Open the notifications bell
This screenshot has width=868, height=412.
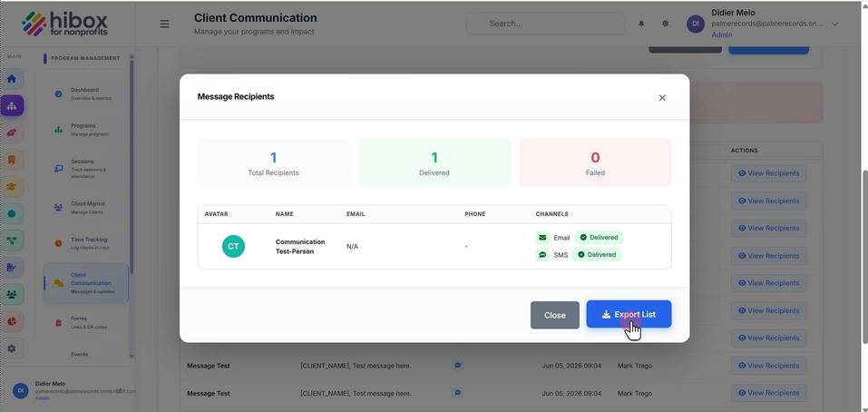pos(641,24)
